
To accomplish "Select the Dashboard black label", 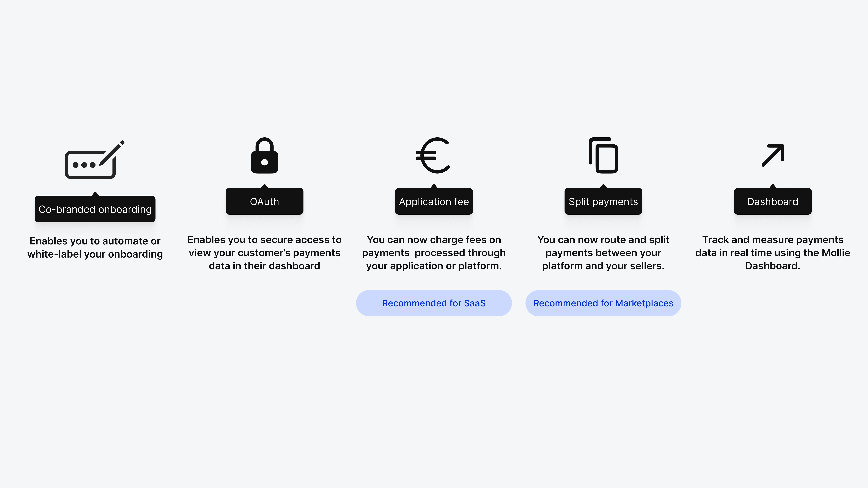I will pyautogui.click(x=773, y=201).
